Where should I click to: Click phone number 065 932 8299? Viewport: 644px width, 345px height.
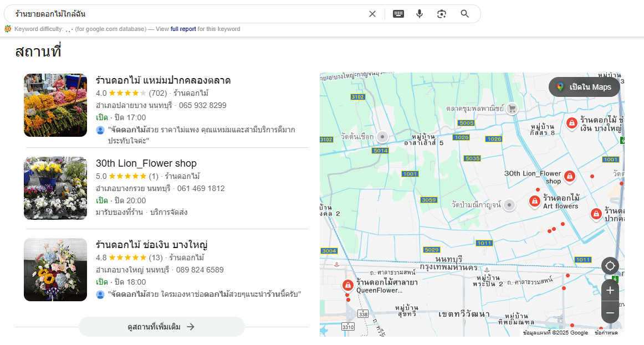coord(202,105)
